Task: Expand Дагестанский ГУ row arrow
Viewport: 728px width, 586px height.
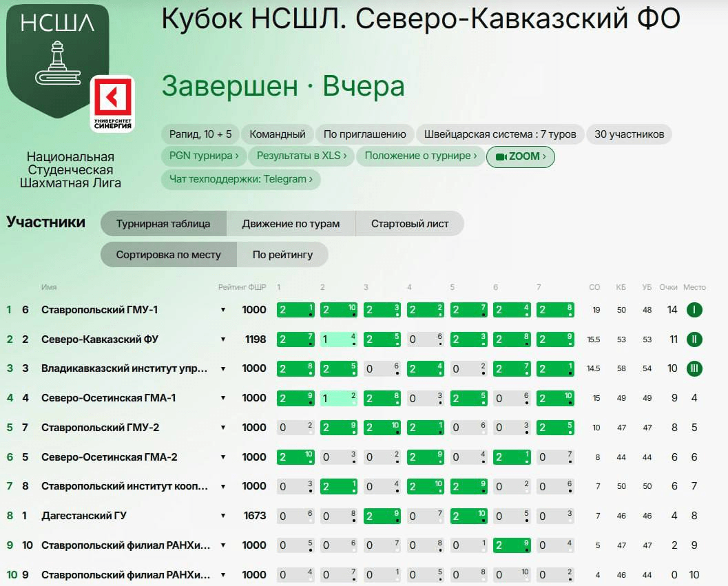Action: pos(223,516)
